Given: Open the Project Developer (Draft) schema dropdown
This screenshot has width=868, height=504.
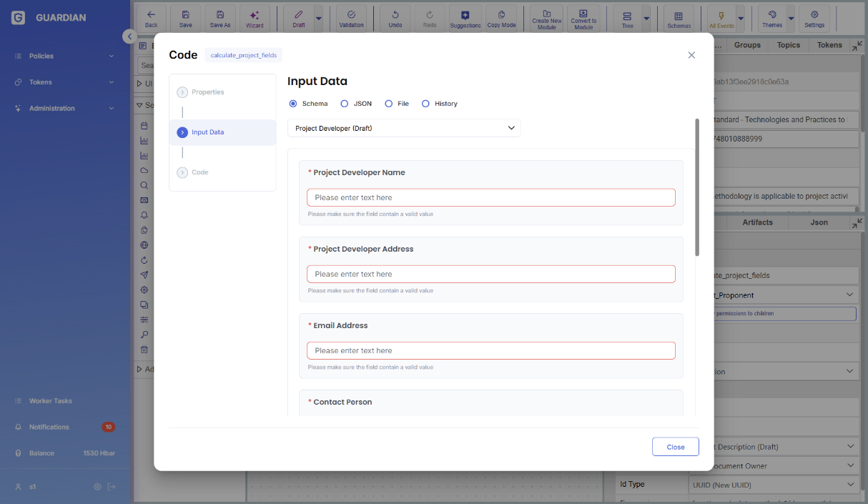Looking at the screenshot, I should [404, 128].
